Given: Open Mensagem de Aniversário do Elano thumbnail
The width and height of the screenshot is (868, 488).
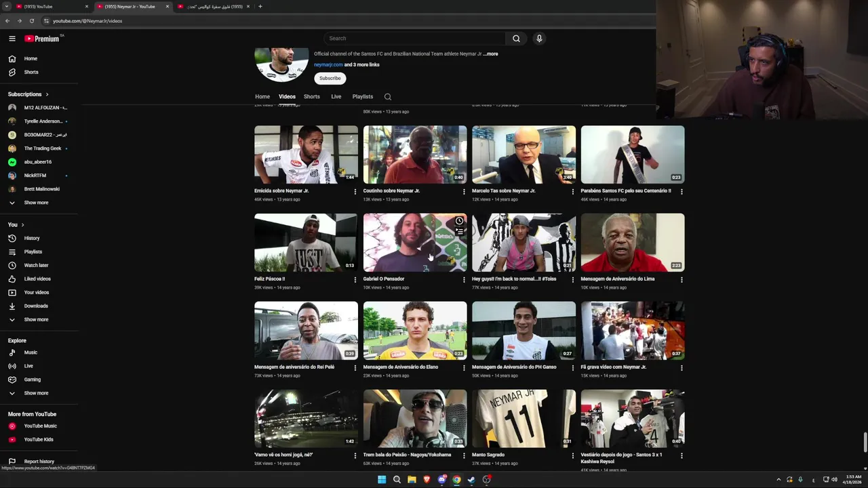Looking at the screenshot, I should coord(415,331).
